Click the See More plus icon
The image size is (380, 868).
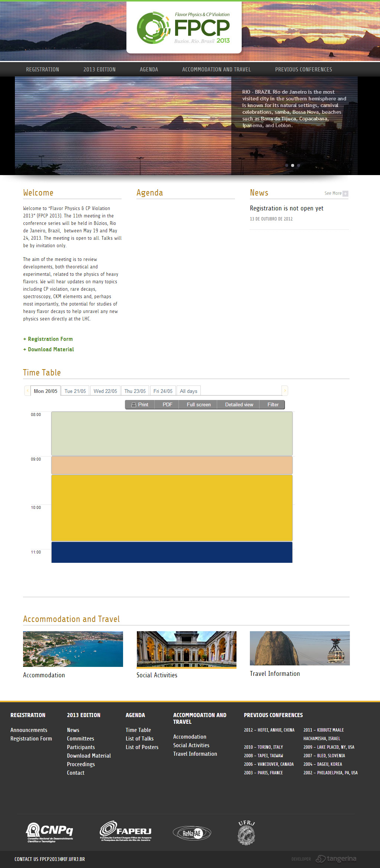(x=345, y=194)
